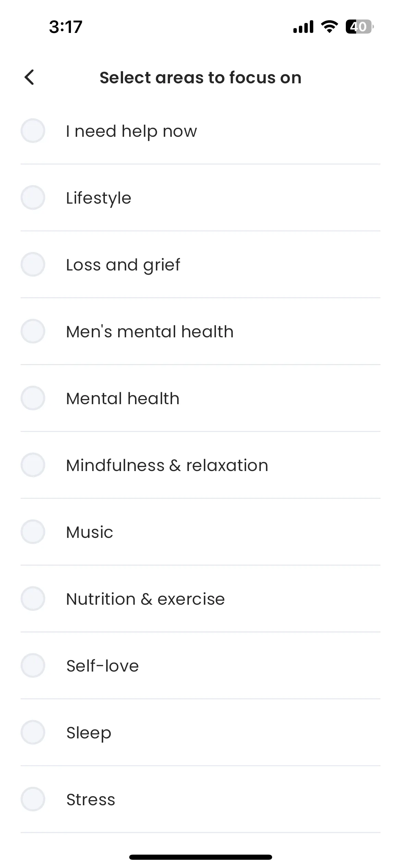Check the Lifestyle circle

point(33,197)
